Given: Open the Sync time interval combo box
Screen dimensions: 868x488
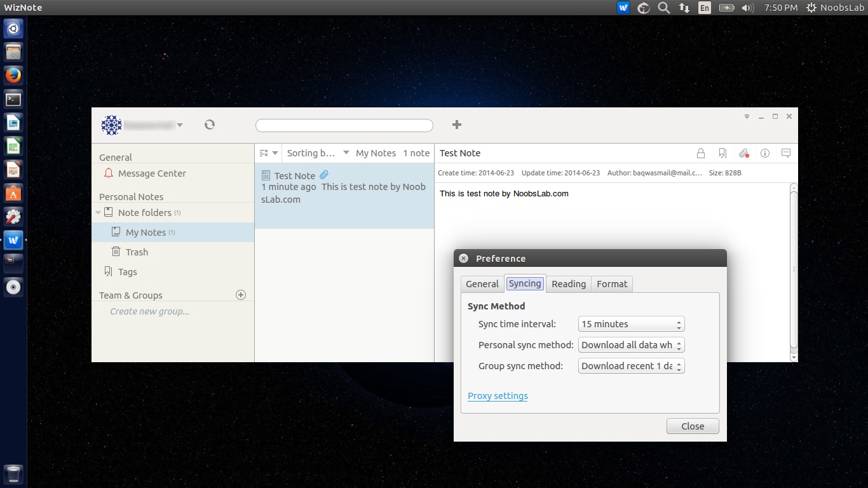Looking at the screenshot, I should click(x=632, y=324).
